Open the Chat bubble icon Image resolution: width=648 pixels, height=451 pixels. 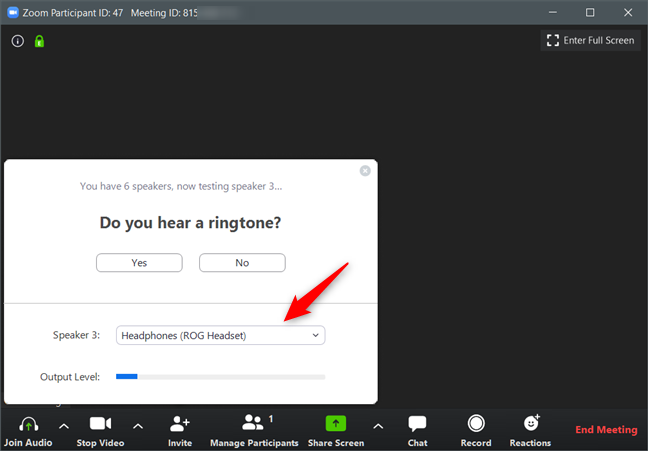click(417, 424)
